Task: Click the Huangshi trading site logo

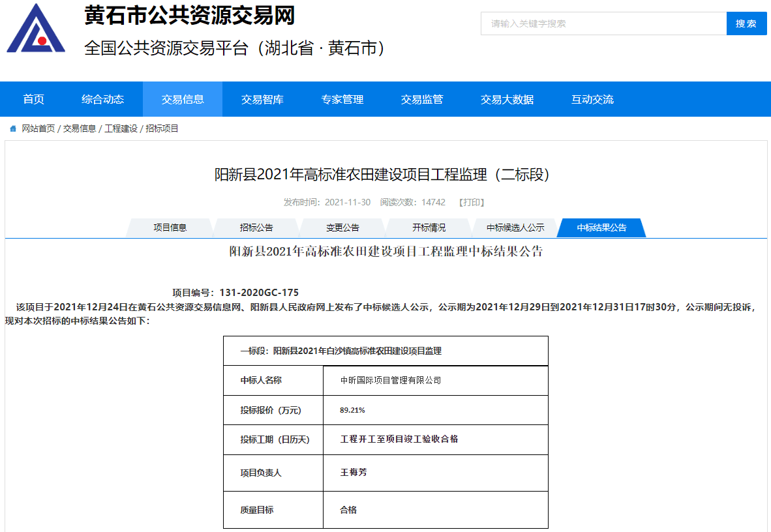Action: 36,29
